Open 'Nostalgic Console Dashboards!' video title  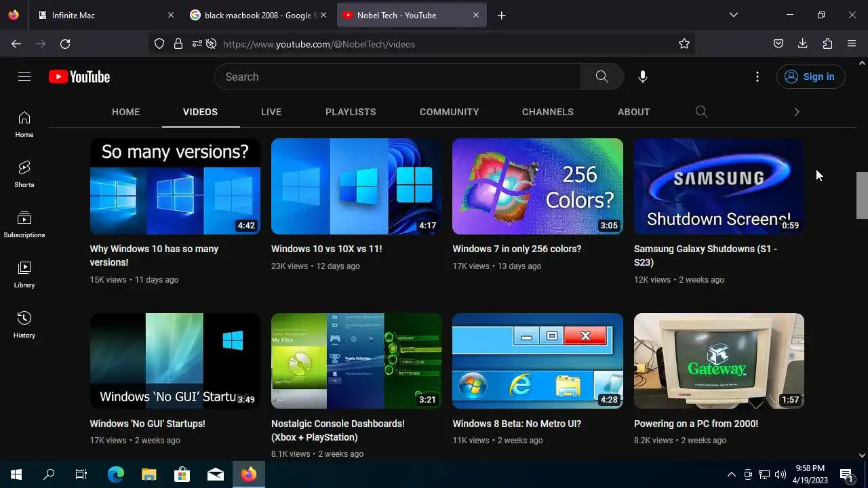click(338, 430)
